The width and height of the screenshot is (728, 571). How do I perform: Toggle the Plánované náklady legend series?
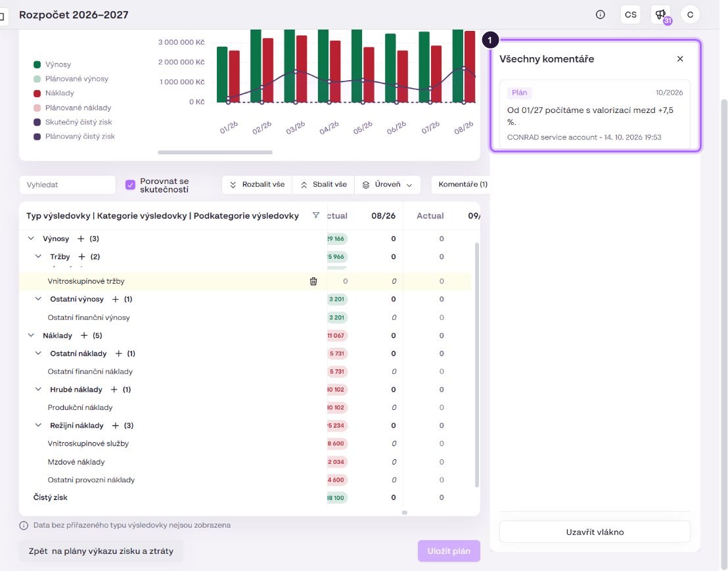(x=72, y=108)
